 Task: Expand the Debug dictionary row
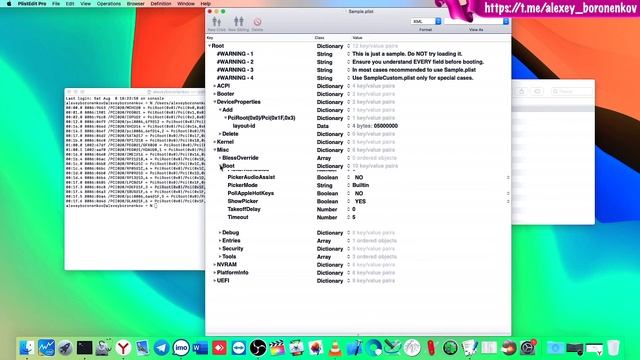click(220, 233)
